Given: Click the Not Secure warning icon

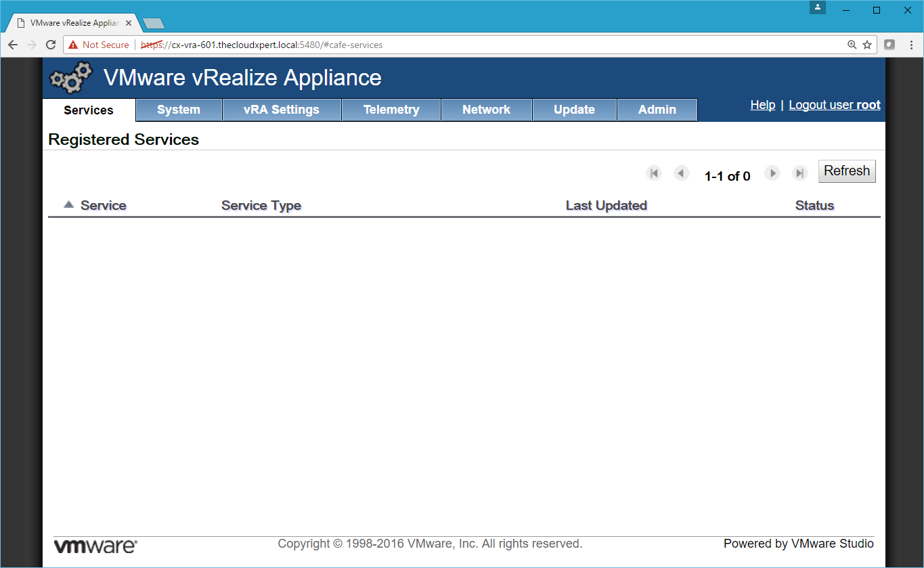Looking at the screenshot, I should tap(73, 45).
